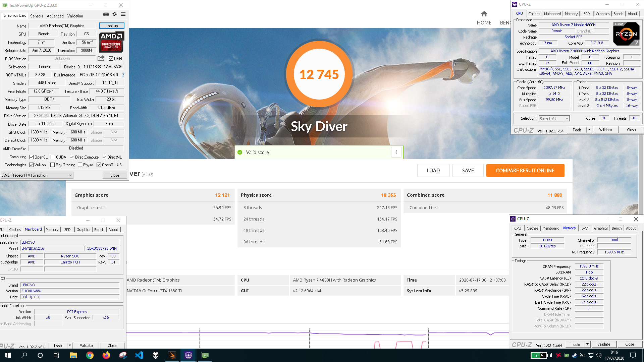Viewport: 644px width, 362px height.
Task: Click the Ryzen 7 logo in CPU-Z
Action: 626,34
